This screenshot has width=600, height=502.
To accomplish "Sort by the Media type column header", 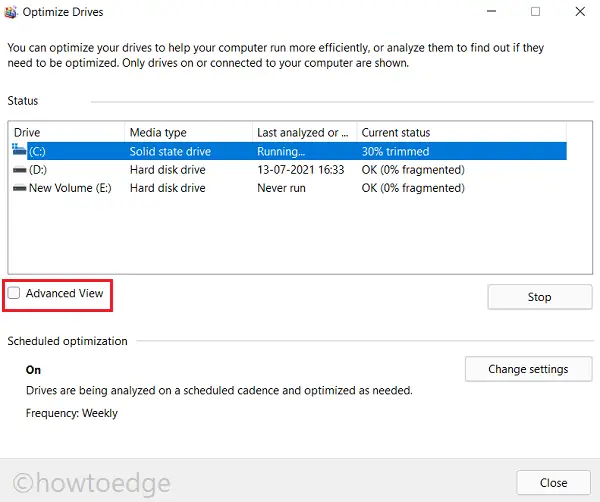I will tap(188, 132).
